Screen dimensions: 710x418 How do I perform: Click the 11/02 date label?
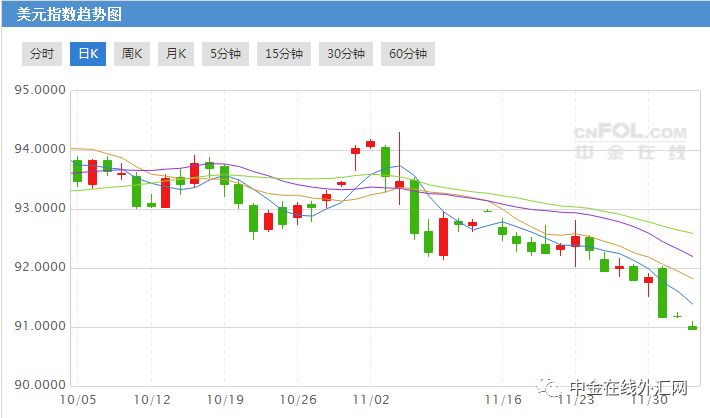(x=371, y=400)
